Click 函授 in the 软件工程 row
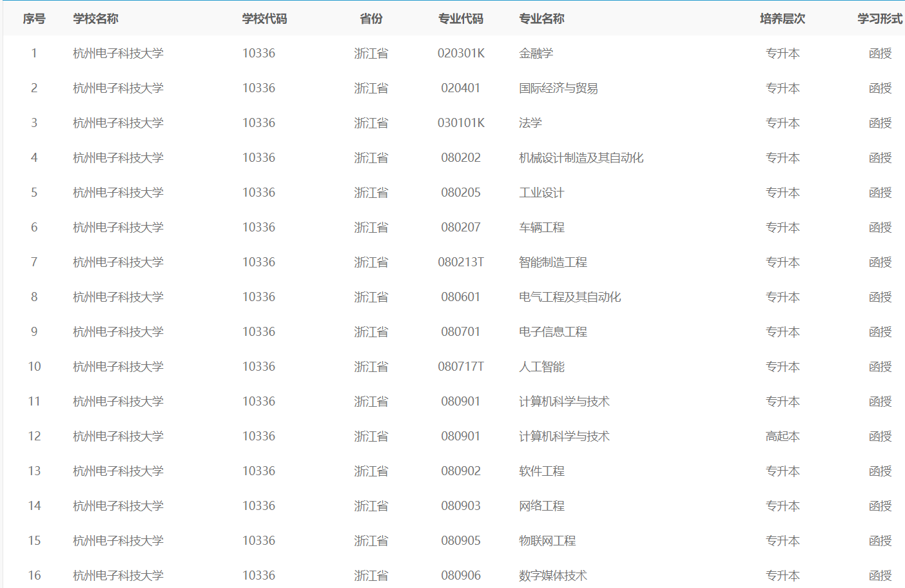 click(x=880, y=471)
